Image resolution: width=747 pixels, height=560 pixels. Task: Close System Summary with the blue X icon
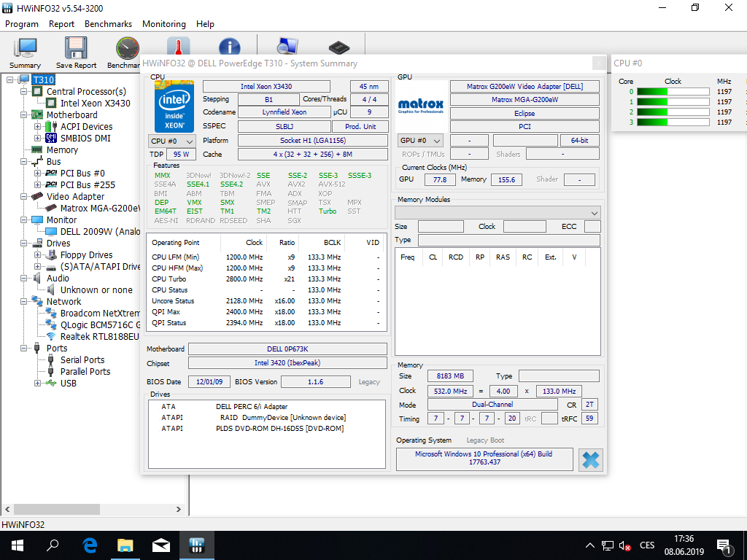tap(590, 460)
